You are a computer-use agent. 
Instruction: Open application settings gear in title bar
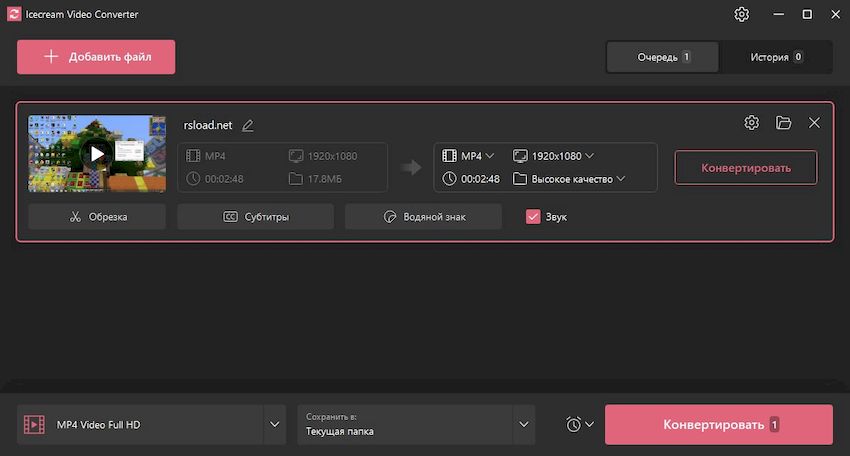[x=741, y=14]
